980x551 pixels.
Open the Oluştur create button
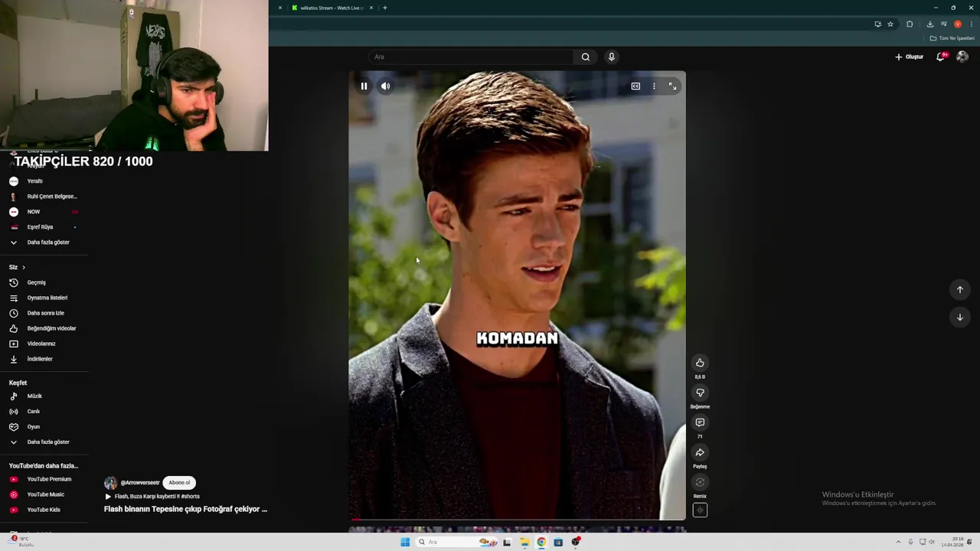pos(910,57)
